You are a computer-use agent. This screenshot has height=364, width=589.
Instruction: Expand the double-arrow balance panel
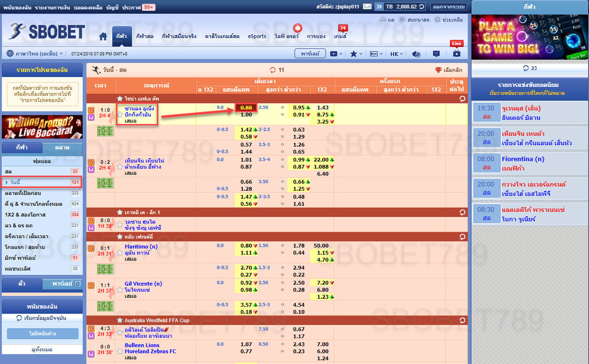(379, 7)
